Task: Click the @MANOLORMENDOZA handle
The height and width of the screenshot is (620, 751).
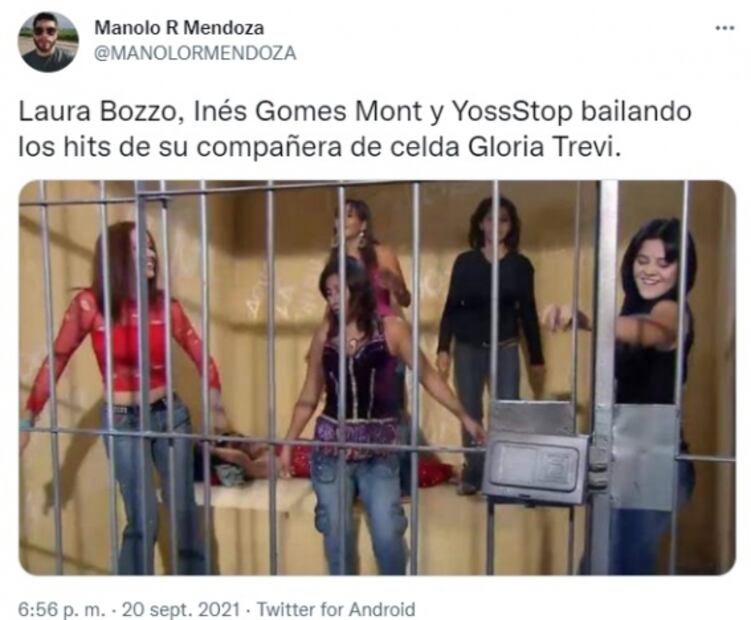Action: pos(195,53)
